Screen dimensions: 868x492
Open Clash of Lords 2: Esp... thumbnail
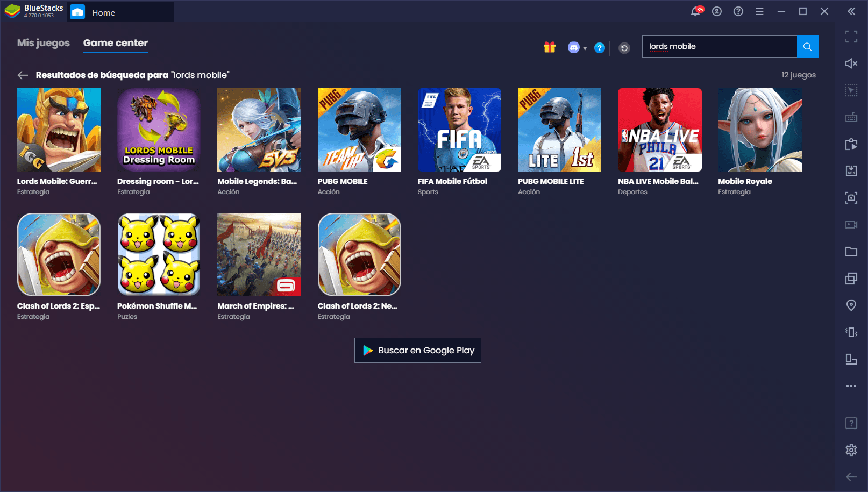coord(59,254)
